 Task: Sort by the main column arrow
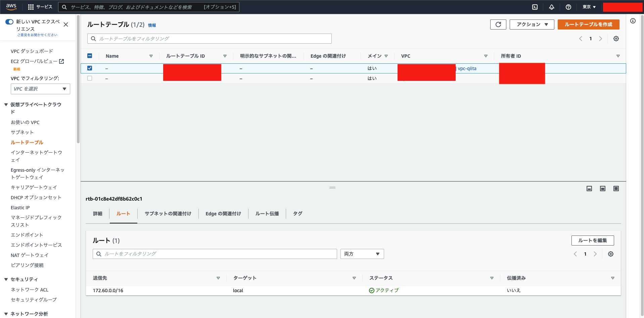(386, 56)
